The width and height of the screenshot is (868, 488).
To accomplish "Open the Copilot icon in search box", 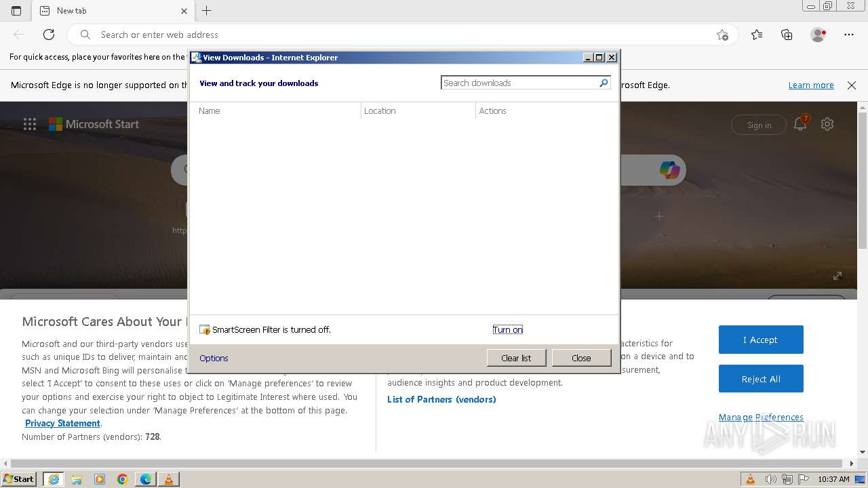I will pyautogui.click(x=669, y=170).
